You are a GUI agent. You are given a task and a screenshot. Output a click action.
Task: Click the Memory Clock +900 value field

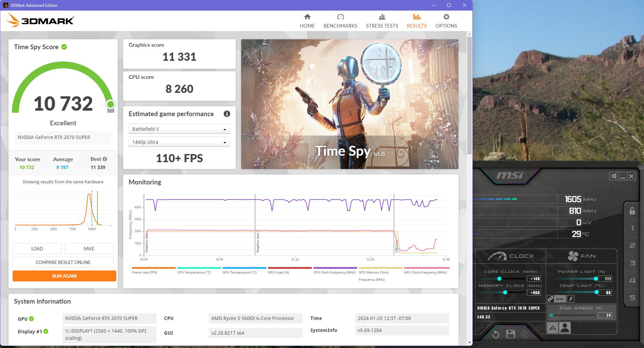click(x=535, y=293)
